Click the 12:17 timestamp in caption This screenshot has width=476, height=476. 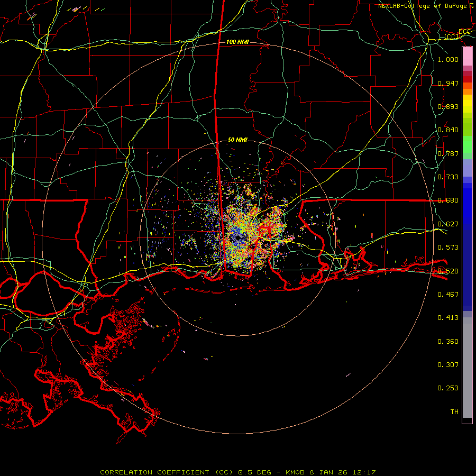(364, 472)
